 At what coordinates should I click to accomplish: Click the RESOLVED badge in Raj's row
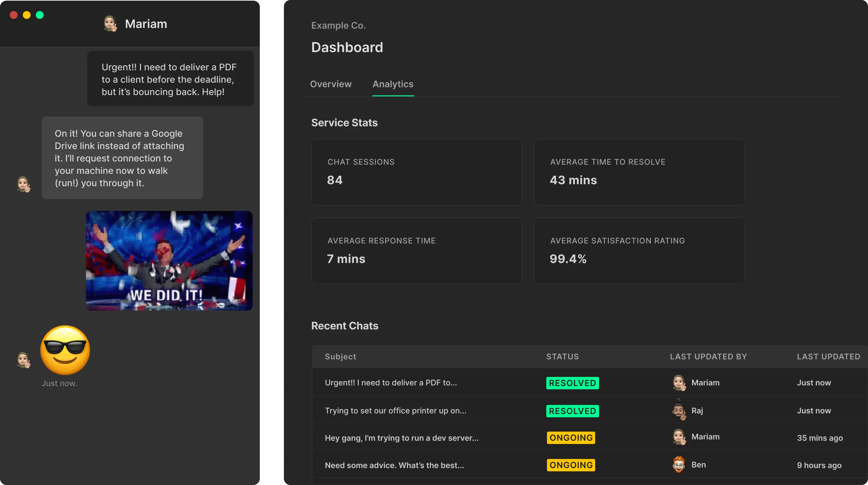pos(572,411)
